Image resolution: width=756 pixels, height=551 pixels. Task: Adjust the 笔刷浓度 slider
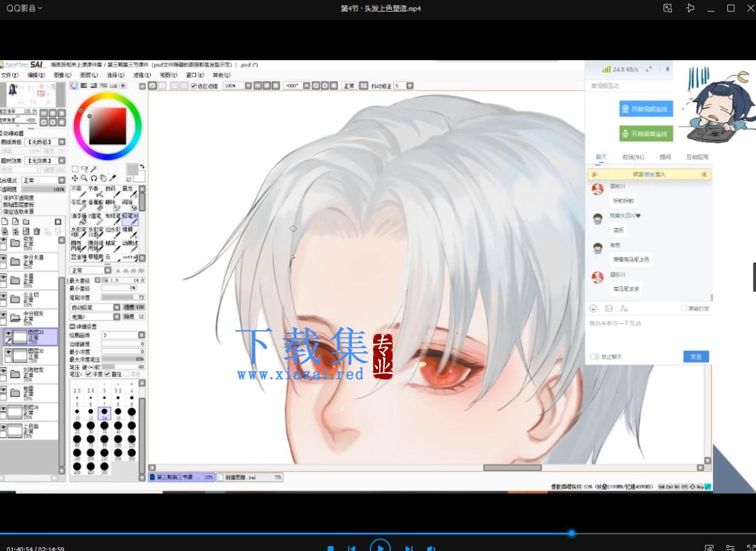point(123,297)
